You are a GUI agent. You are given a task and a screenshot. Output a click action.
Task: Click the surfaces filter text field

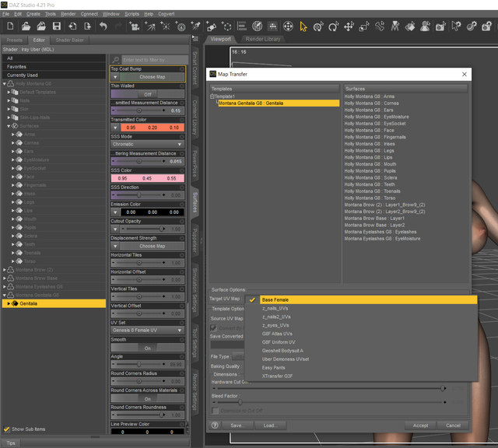(155, 60)
